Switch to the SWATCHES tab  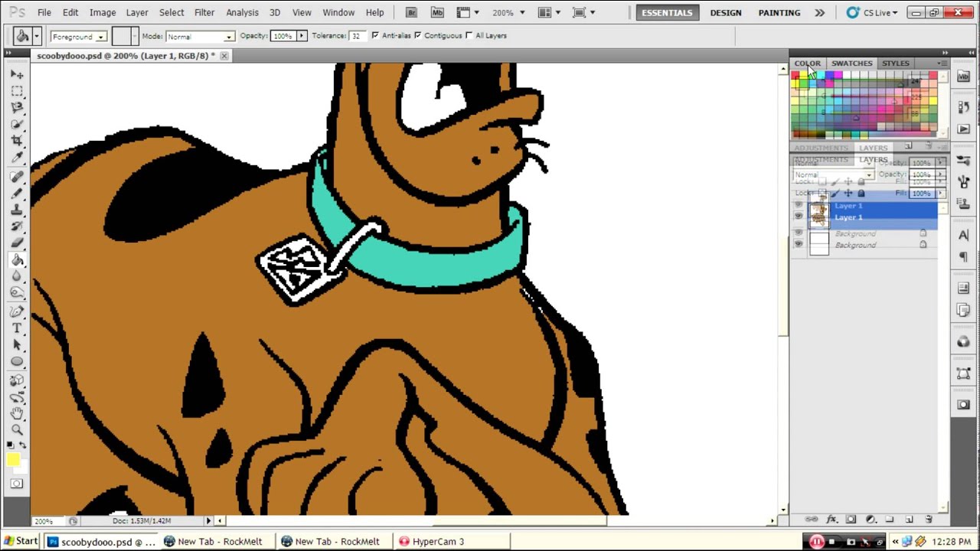click(x=851, y=64)
